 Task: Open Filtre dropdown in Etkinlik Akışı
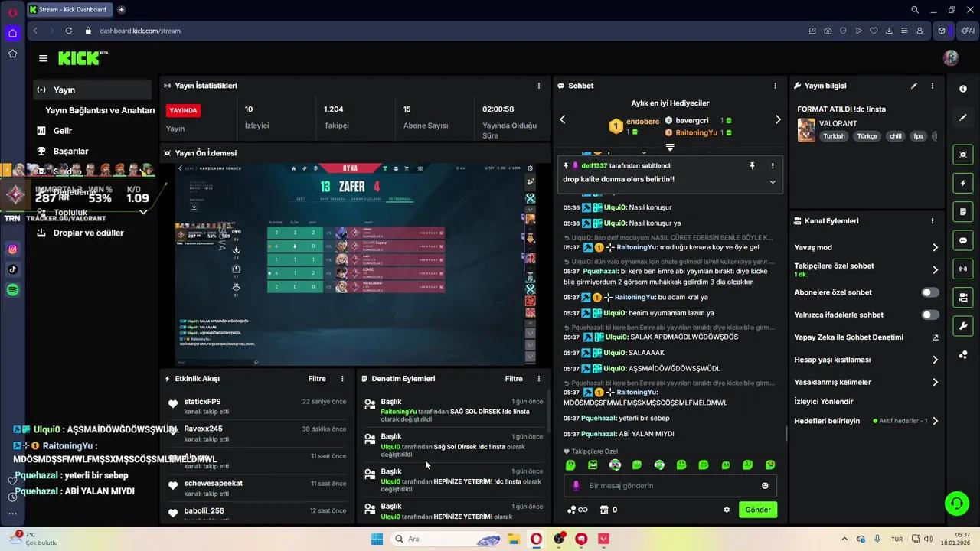pyautogui.click(x=317, y=379)
